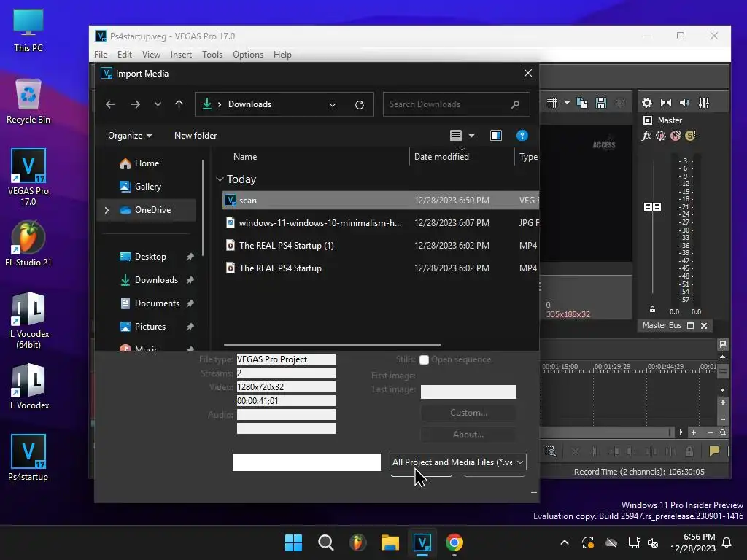
Task: Open Google Chrome from taskbar
Action: [x=454, y=542]
